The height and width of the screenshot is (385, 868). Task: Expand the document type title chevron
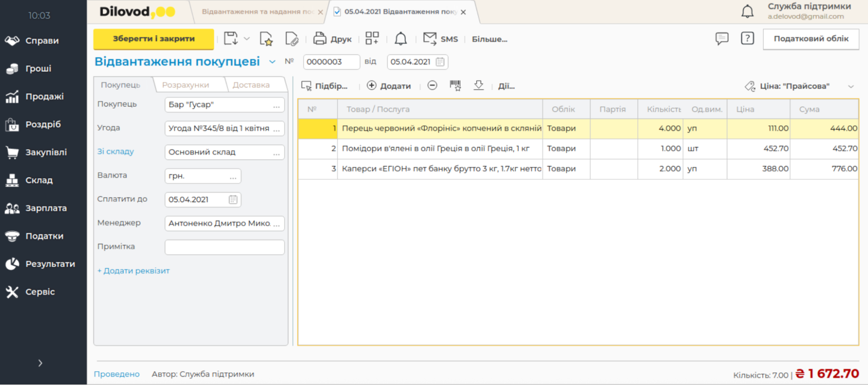coord(272,62)
